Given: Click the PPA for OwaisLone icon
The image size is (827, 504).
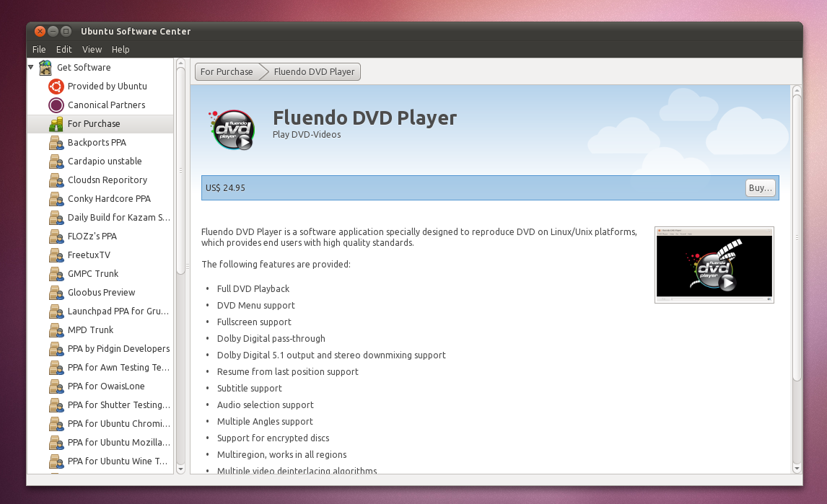Looking at the screenshot, I should click(x=56, y=386).
